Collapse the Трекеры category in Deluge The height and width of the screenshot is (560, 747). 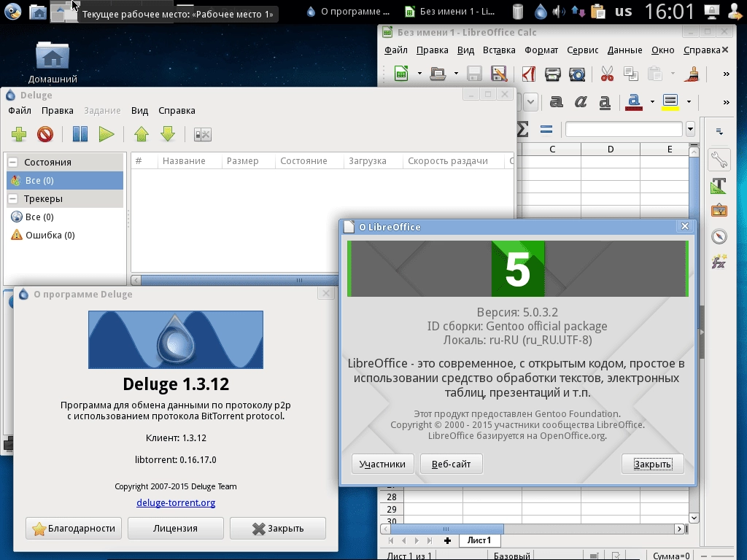(x=13, y=198)
